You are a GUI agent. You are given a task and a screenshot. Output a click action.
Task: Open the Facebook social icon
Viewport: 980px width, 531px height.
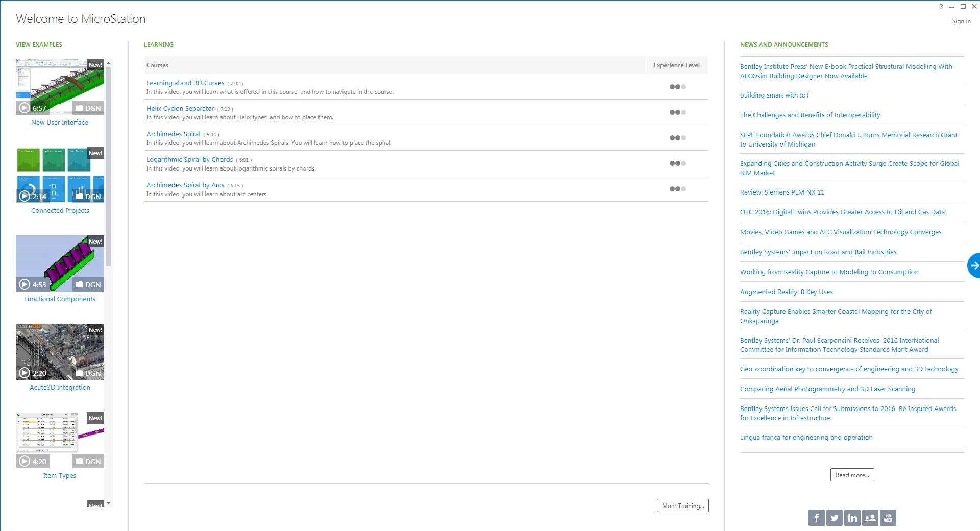pos(816,518)
